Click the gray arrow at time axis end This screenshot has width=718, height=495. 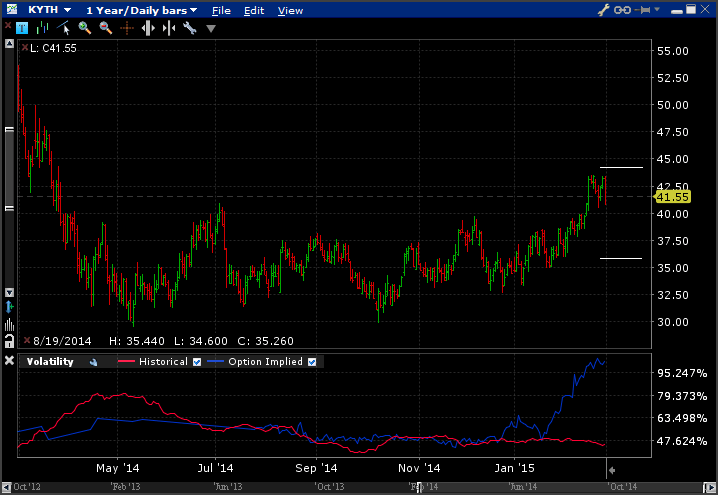point(611,470)
